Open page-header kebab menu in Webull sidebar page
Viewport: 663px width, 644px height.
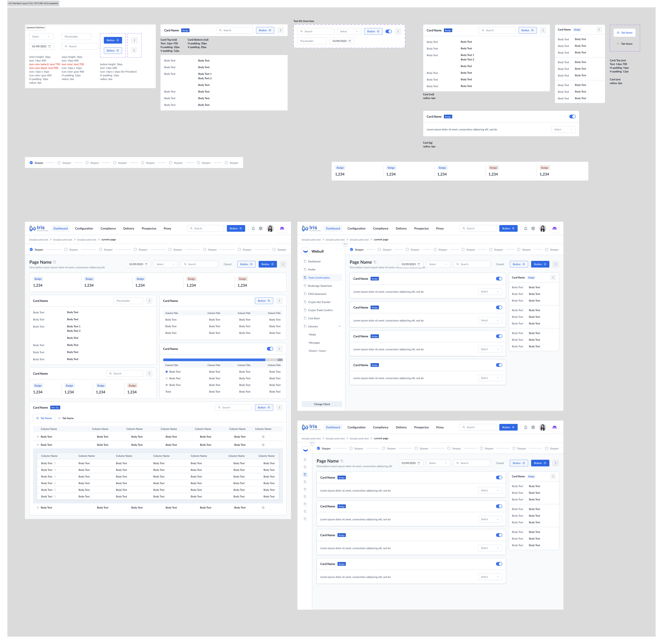[556, 264]
